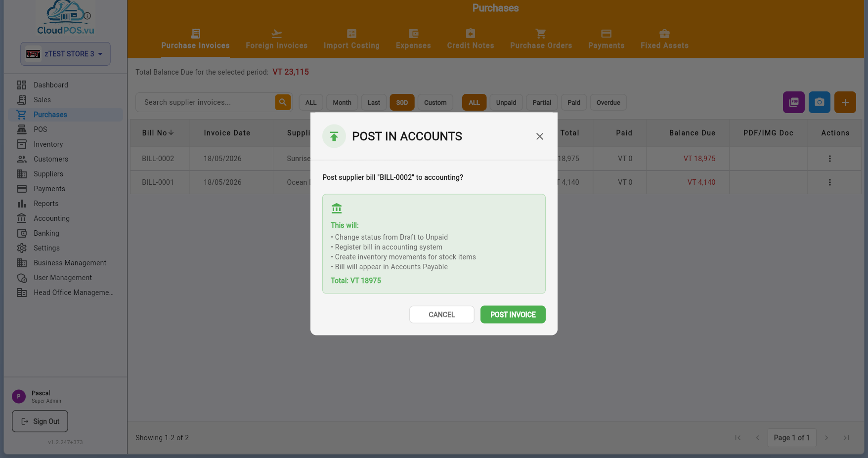Click the CloudPOS.vu logo
This screenshot has width=868, height=458.
coord(66,18)
